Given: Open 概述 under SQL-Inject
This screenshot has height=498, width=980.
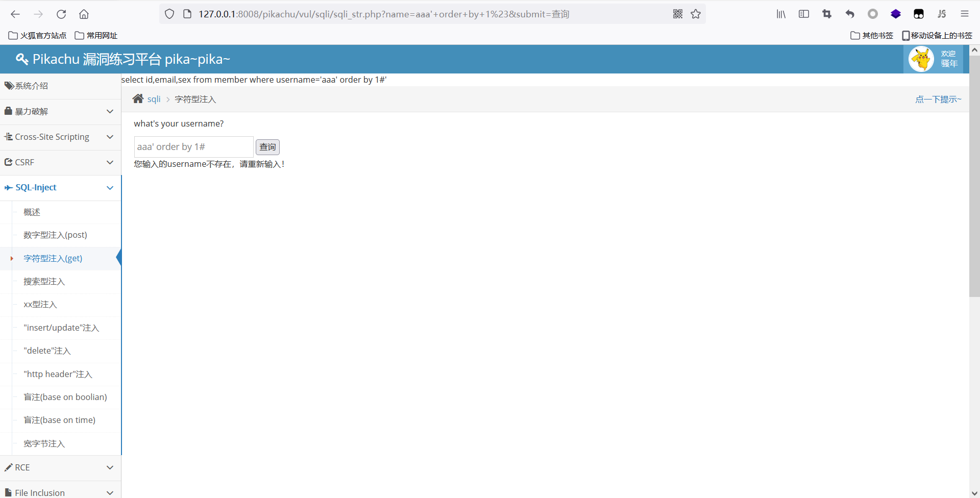Looking at the screenshot, I should (x=32, y=212).
